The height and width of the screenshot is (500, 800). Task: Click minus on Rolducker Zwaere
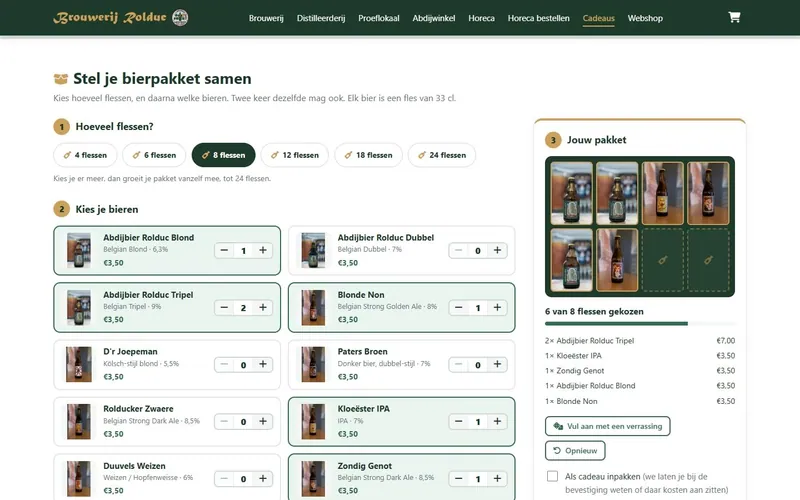coord(224,421)
